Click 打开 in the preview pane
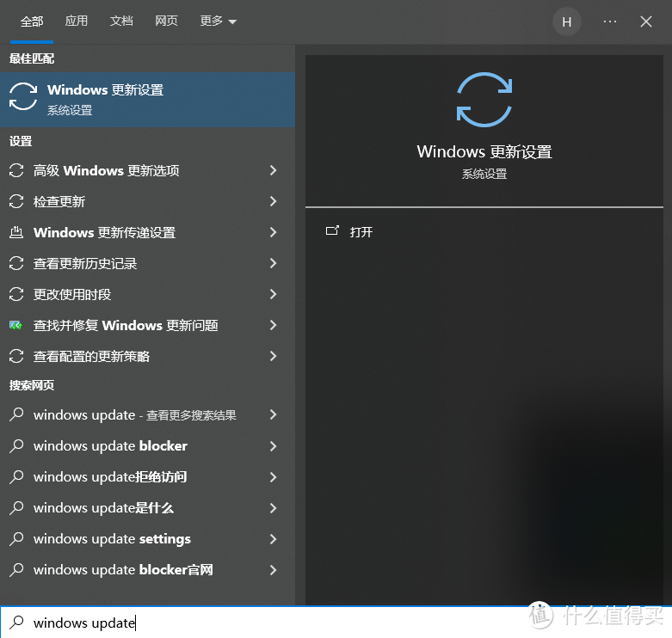The width and height of the screenshot is (672, 638). pos(361,232)
